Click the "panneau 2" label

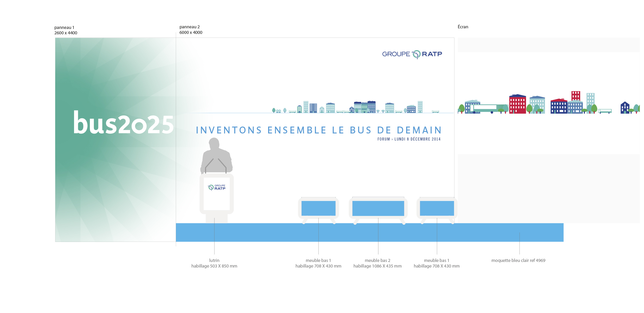[190, 27]
